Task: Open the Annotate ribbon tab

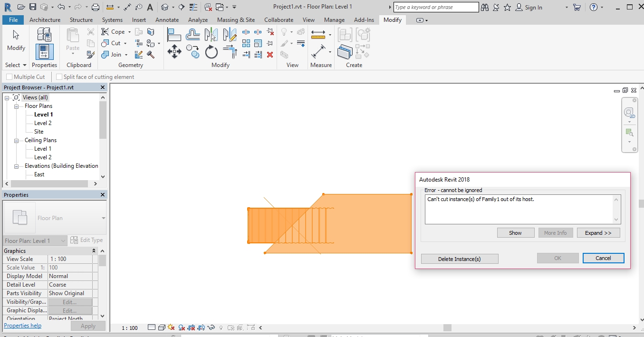Action: (167, 19)
